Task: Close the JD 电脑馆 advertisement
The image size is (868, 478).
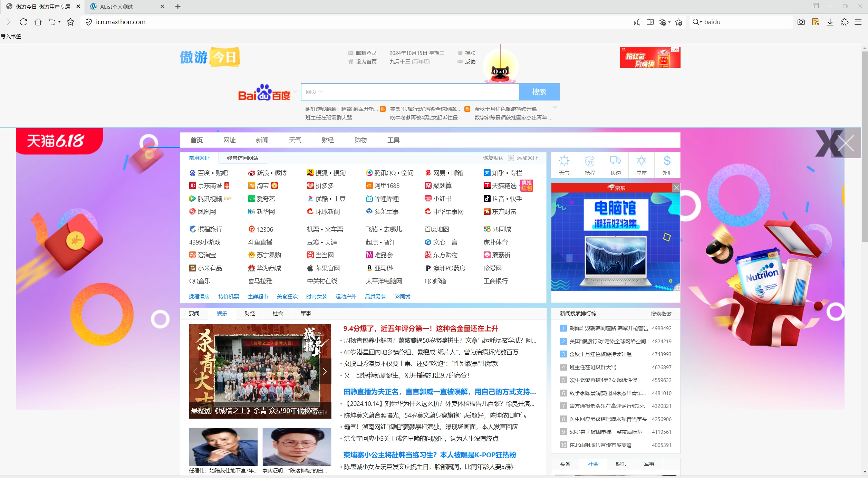Action: pyautogui.click(x=676, y=188)
